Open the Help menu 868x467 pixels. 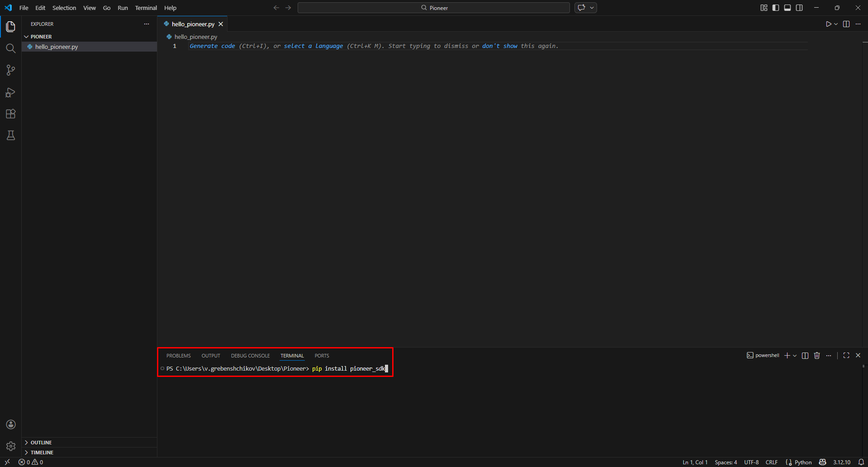point(170,8)
